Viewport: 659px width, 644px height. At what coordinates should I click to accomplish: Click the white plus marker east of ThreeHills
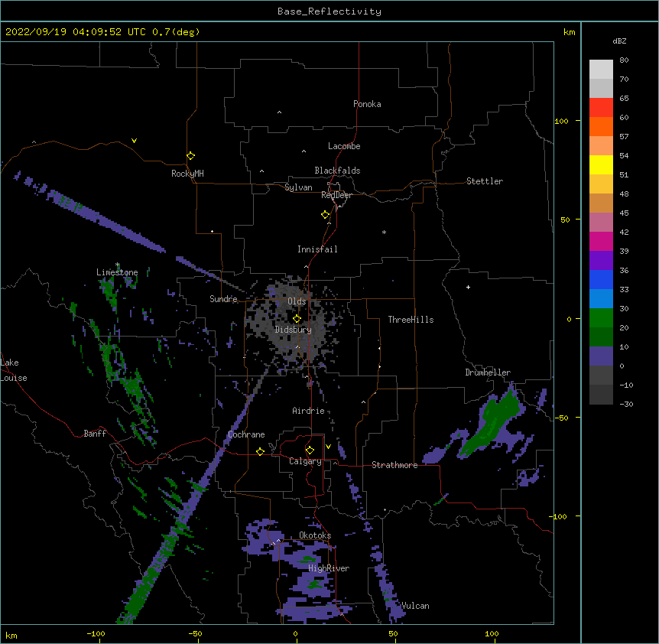coord(468,287)
